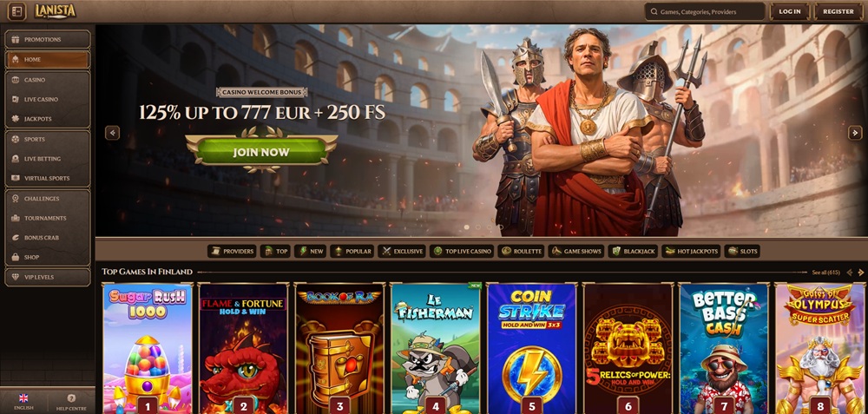The width and height of the screenshot is (868, 414).
Task: Click the Games, Categories, Providers search field
Action: pos(705,11)
